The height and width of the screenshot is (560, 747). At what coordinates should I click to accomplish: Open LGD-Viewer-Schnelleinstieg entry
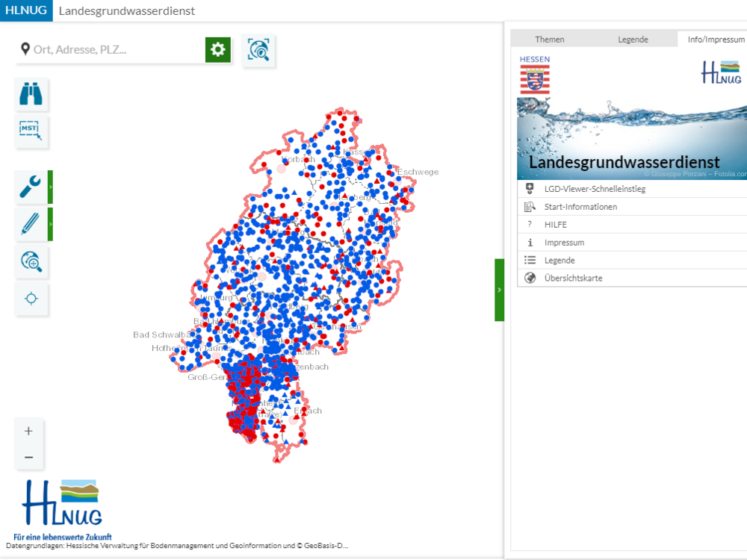point(595,189)
